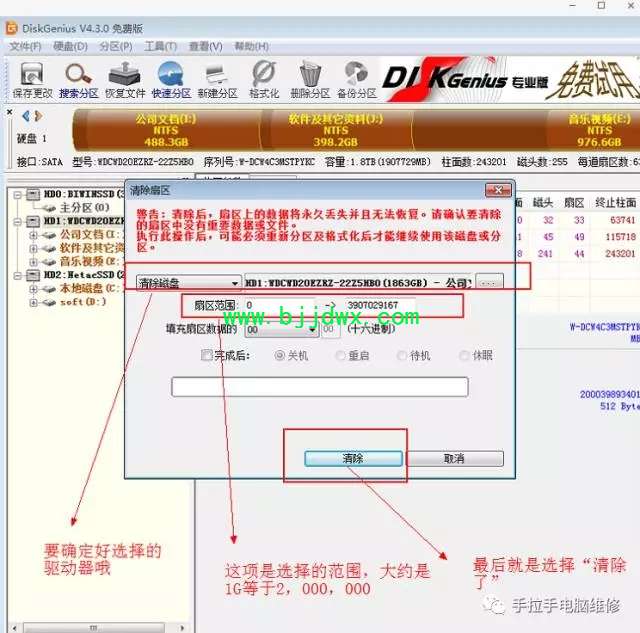Select the 休眠 radio option
The width and height of the screenshot is (640, 633).
click(x=464, y=355)
